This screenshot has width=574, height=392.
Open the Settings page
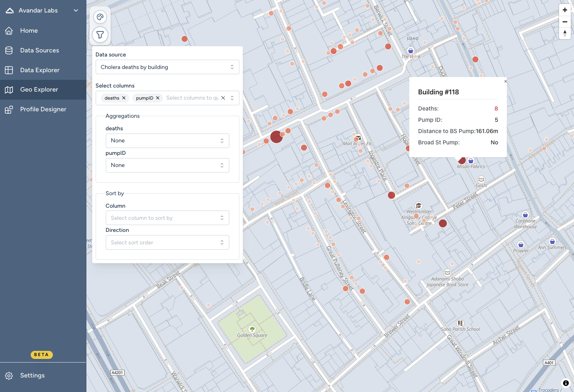point(32,375)
